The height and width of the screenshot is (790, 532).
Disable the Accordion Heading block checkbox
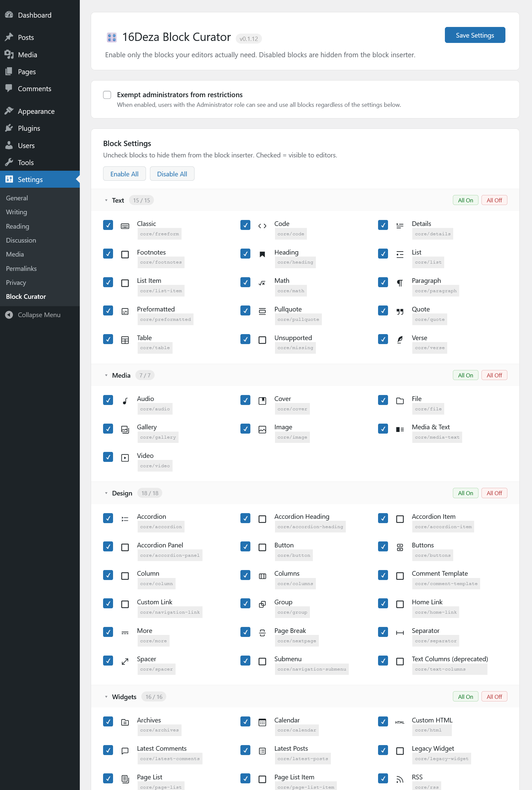click(x=245, y=518)
